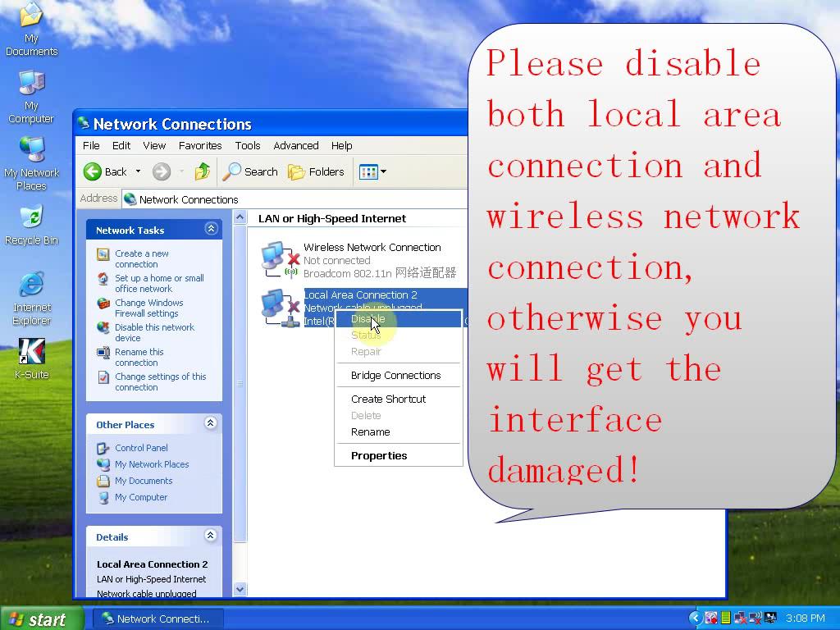840x630 pixels.
Task: Click the green Back arrow
Action: tap(92, 171)
